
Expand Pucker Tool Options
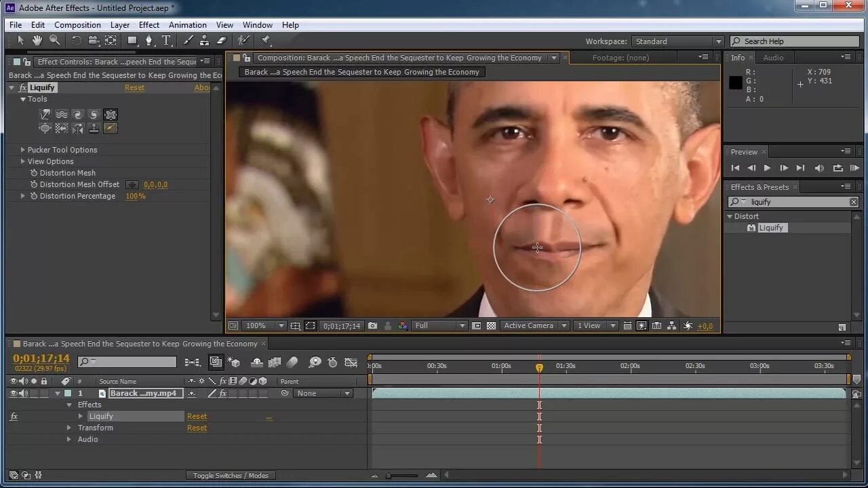[23, 150]
